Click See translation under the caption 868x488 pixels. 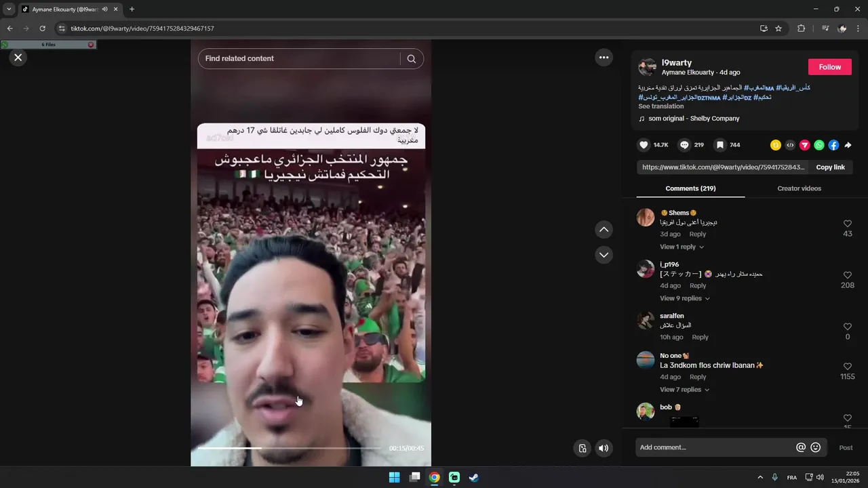(x=660, y=106)
